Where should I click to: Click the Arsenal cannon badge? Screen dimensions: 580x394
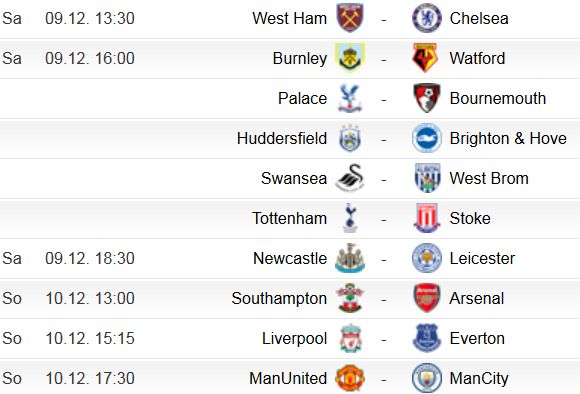[427, 298]
